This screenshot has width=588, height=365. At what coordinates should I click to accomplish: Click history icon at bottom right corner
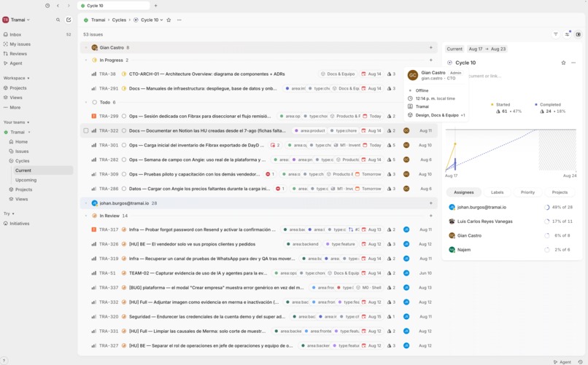[x=580, y=362]
